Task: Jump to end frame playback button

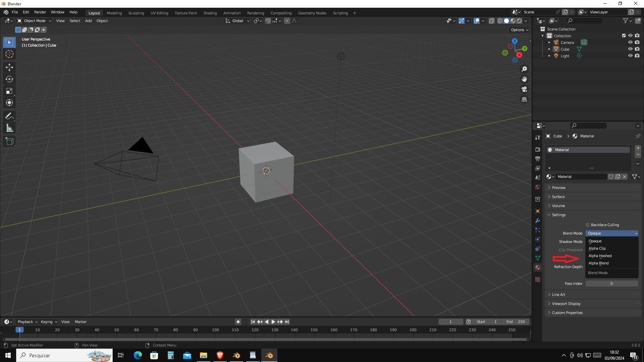Action: pyautogui.click(x=287, y=322)
